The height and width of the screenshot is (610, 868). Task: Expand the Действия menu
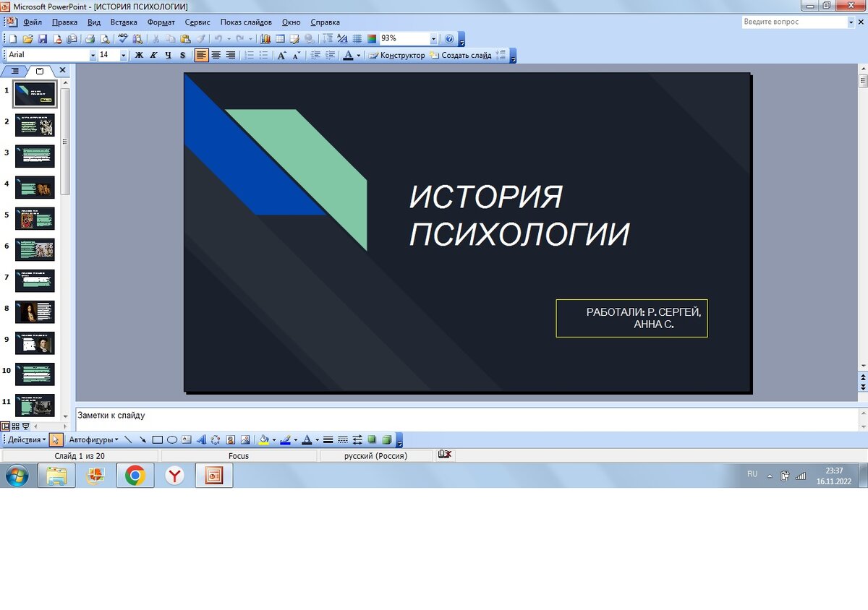(x=27, y=439)
